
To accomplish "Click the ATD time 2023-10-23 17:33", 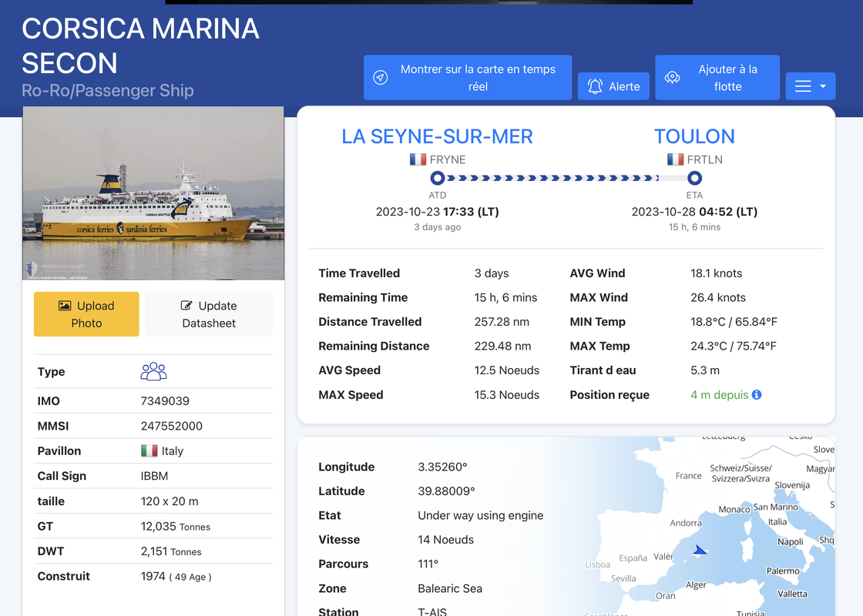I will coord(438,212).
